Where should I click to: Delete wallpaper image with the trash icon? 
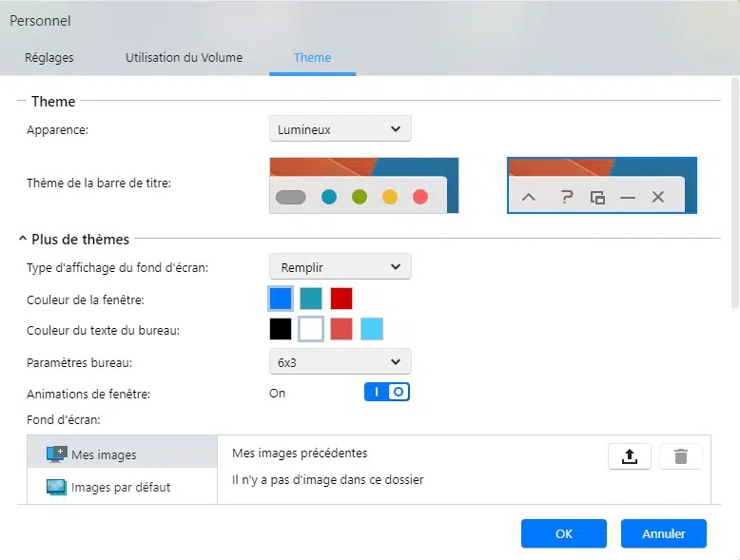(680, 456)
